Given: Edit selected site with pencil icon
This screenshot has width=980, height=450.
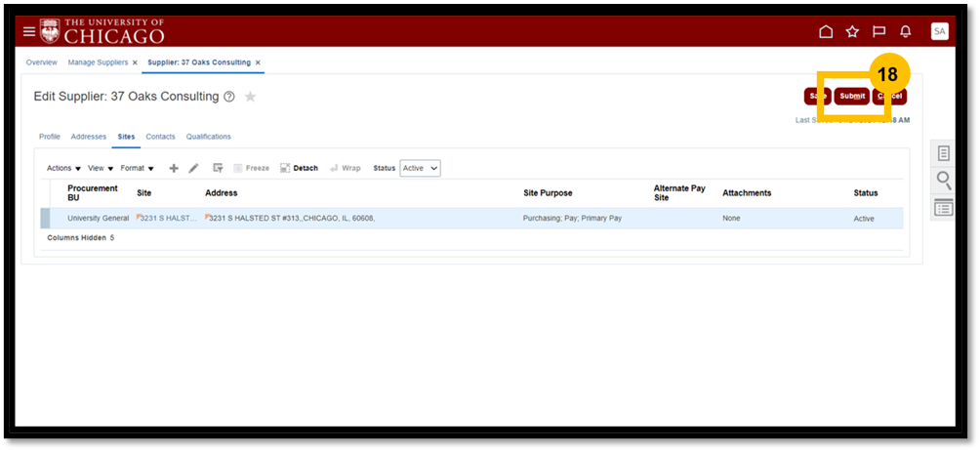Looking at the screenshot, I should tap(193, 168).
